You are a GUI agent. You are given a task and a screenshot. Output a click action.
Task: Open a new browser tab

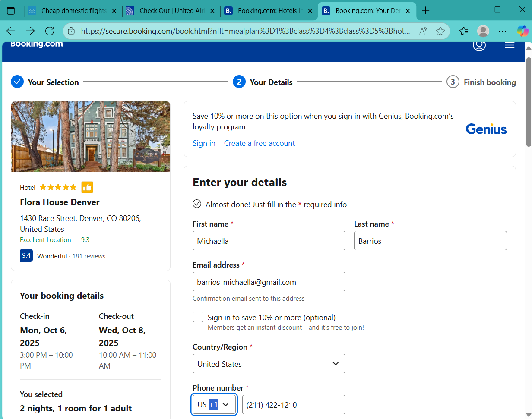pos(426,11)
